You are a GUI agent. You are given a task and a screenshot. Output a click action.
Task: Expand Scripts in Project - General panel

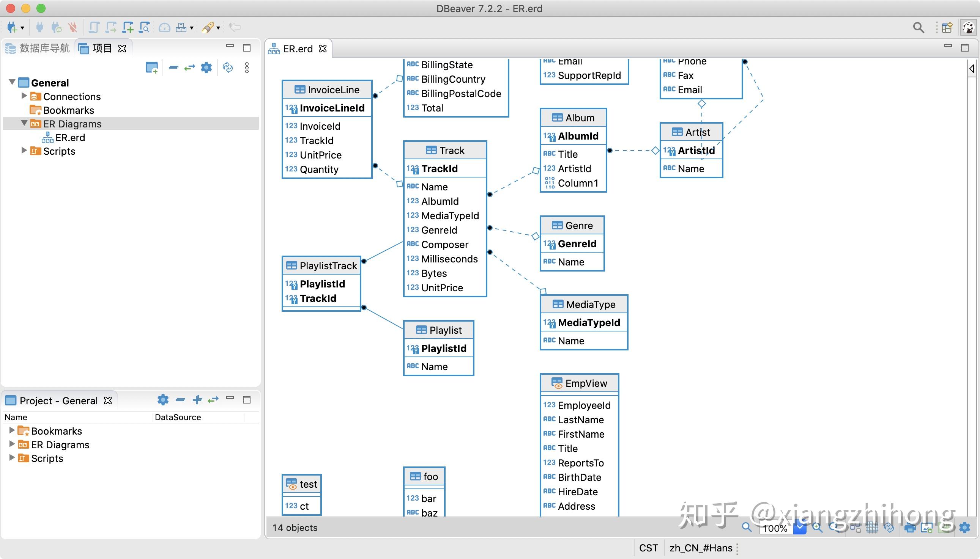click(11, 458)
